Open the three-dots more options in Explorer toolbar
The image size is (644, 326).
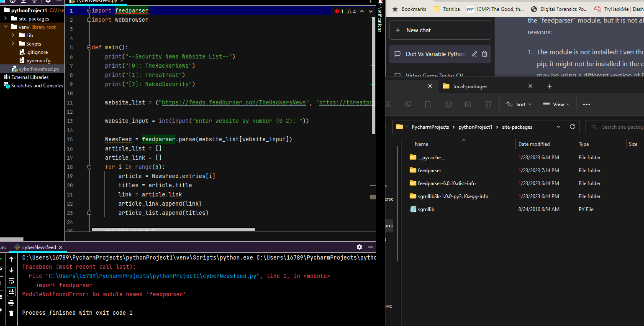point(586,104)
